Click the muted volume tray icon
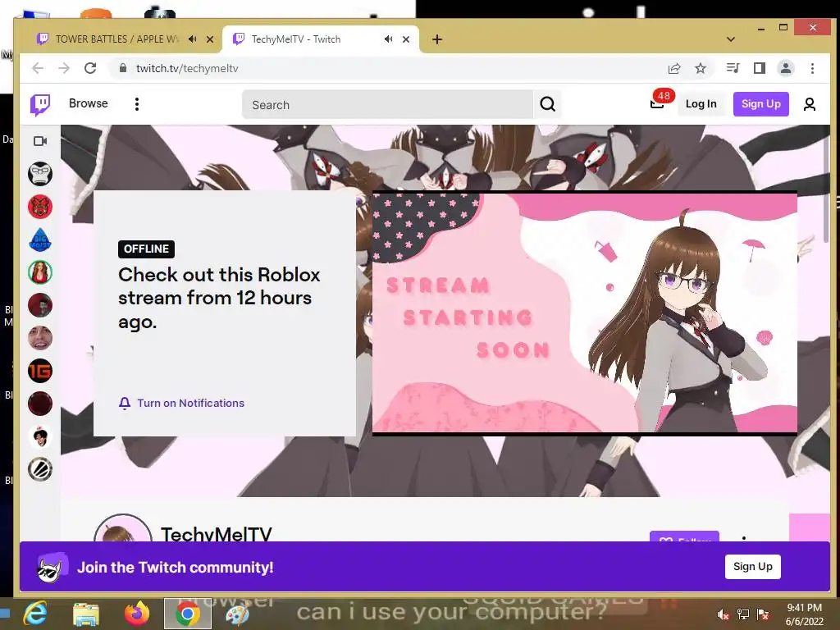Viewport: 840px width, 630px height. pos(724,614)
